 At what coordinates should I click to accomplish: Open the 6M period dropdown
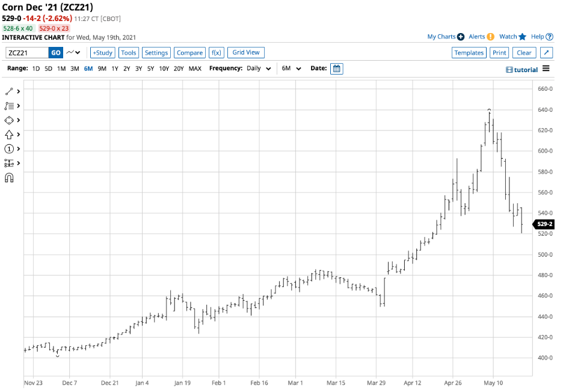[291, 68]
